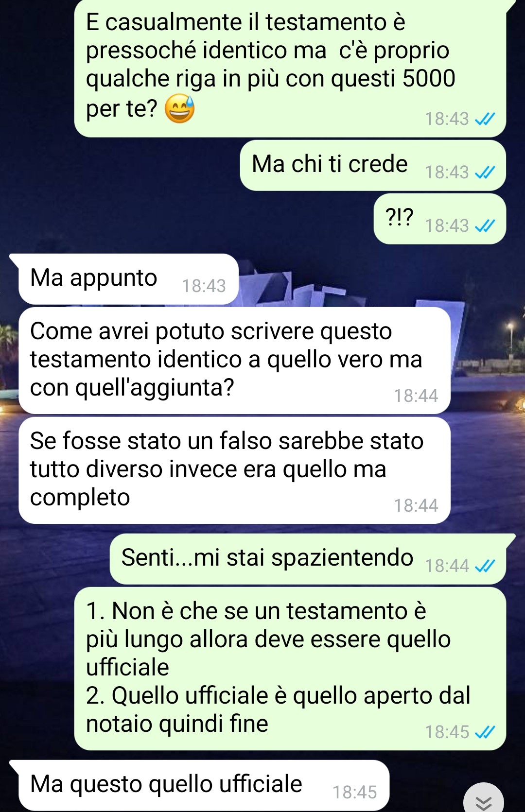Screen dimensions: 525x812
Task: Tap blue read ticks on 'Ma chi ti crede'
Action: click(x=485, y=172)
